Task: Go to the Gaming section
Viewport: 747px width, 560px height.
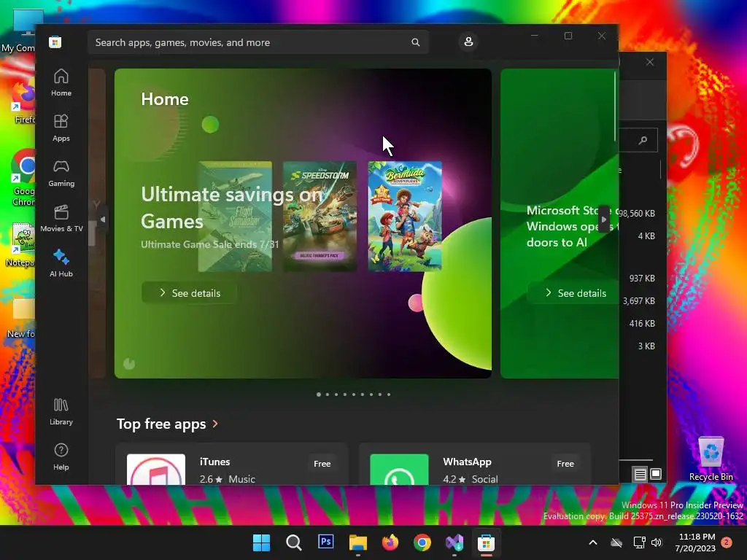Action: pos(61,174)
